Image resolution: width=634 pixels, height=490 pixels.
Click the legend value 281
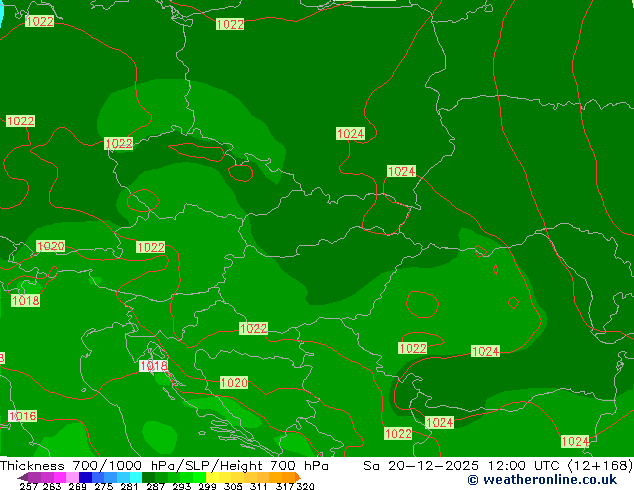tap(129, 486)
